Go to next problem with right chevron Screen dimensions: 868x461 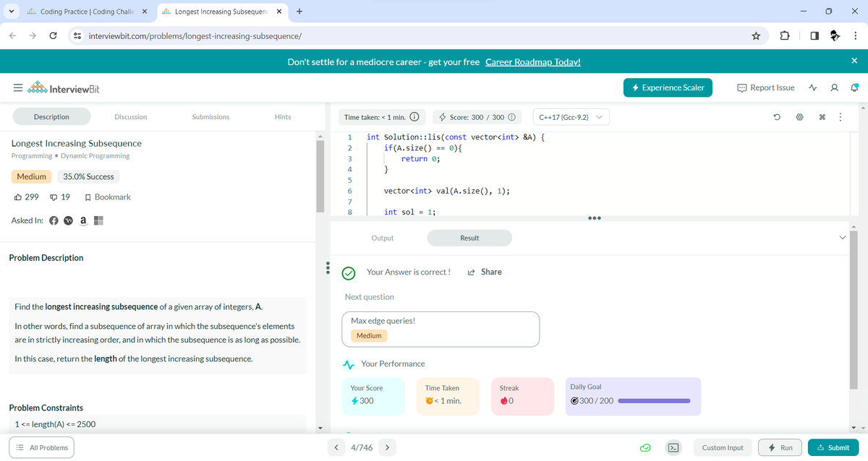pyautogui.click(x=388, y=448)
